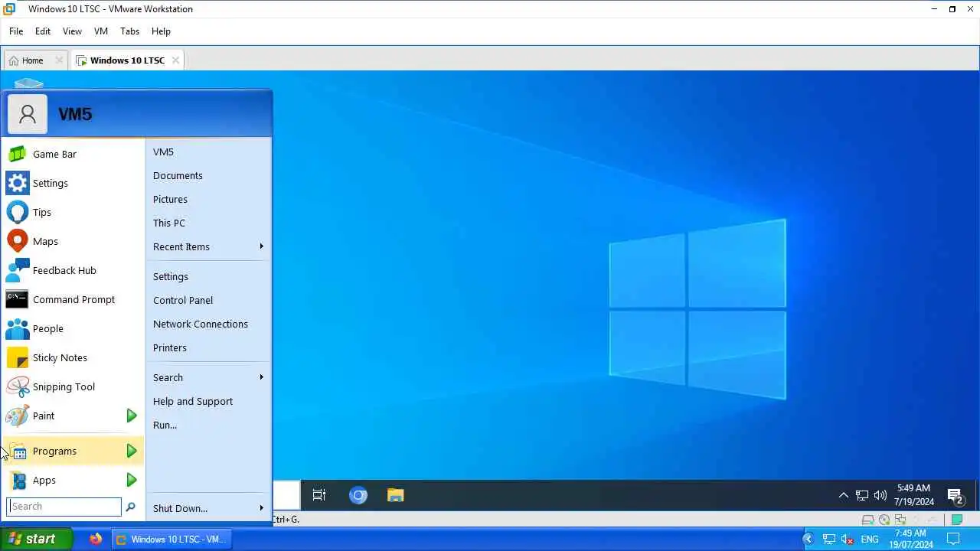The height and width of the screenshot is (551, 980).
Task: Click the host network tray icon
Action: 828,540
